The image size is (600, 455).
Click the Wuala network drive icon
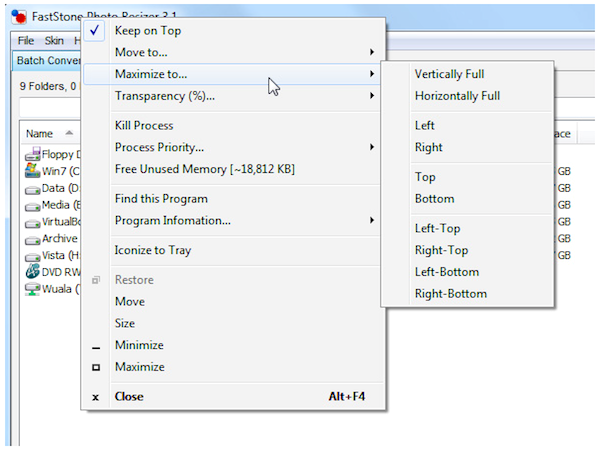point(33,289)
